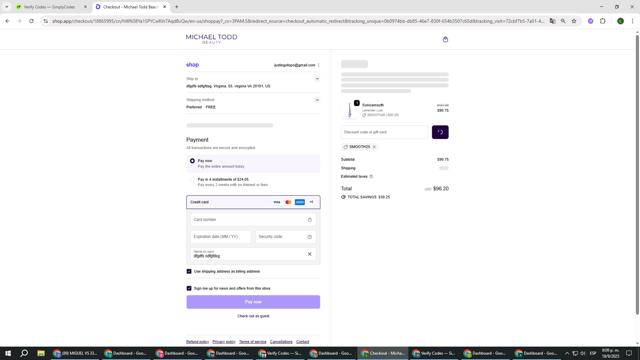Focus the Card number input field
The image size is (640, 360).
253,220
